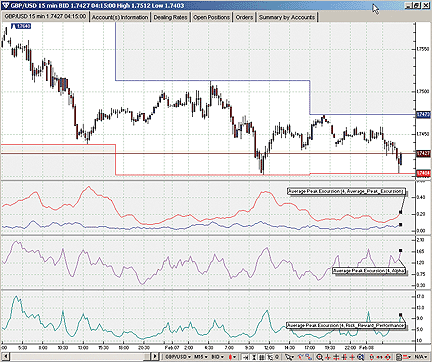
Task: Click the blue 1.7472 price label on the axis
Action: coord(424,115)
